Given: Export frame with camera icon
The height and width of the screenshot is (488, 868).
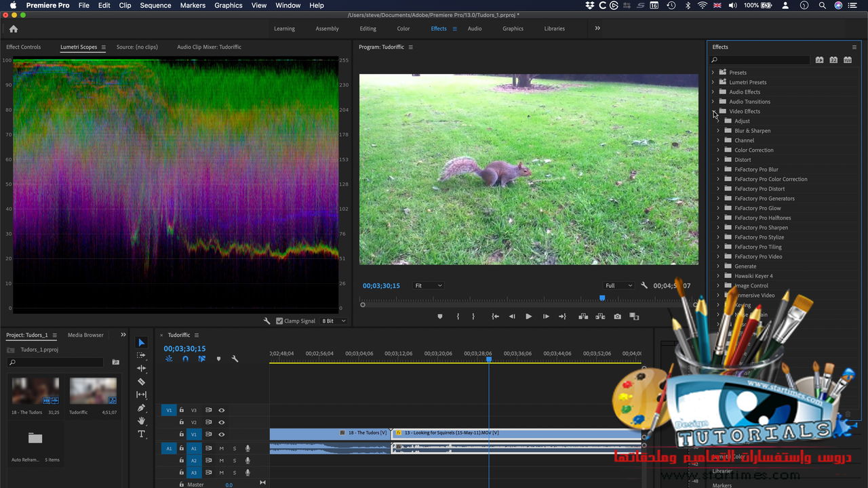Looking at the screenshot, I should tap(617, 317).
